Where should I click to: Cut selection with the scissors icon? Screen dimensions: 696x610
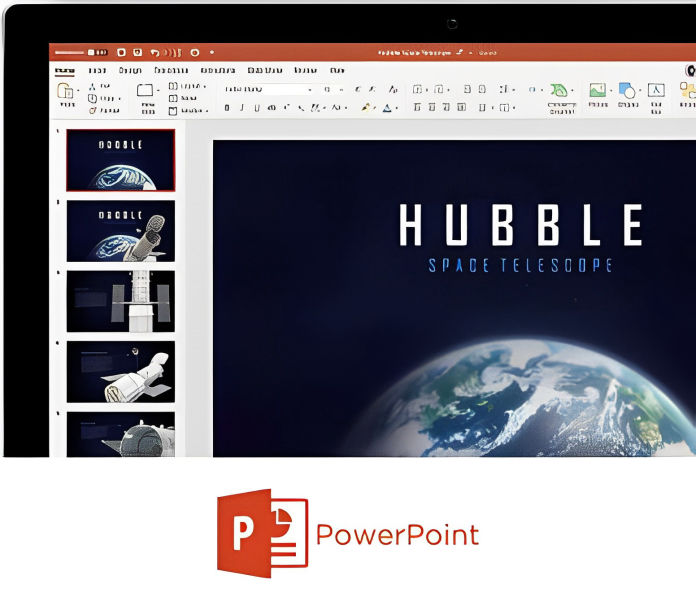click(x=92, y=86)
